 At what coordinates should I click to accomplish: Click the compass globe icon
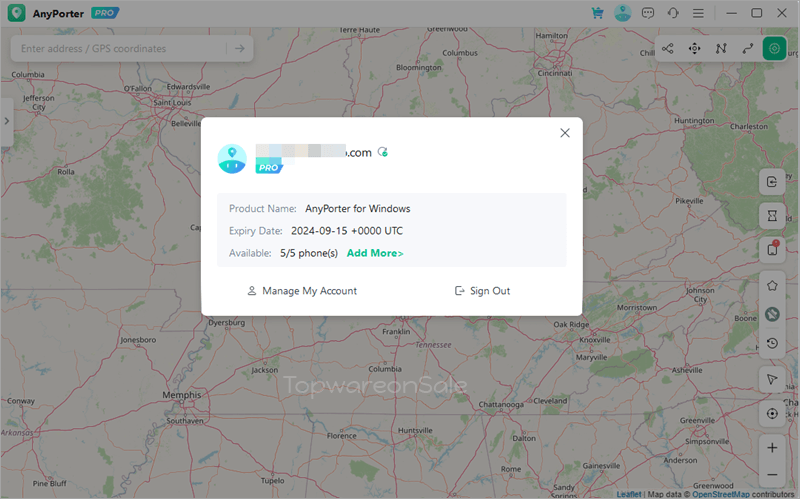pos(772,314)
